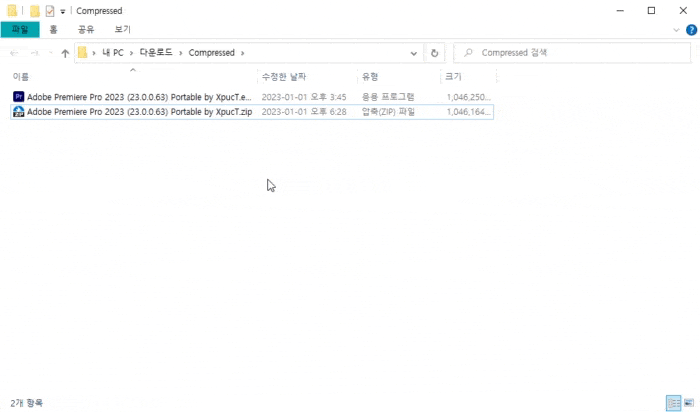Image resolution: width=700 pixels, height=412 pixels.
Task: Switch to the 보기 ribbon tab
Action: click(122, 29)
